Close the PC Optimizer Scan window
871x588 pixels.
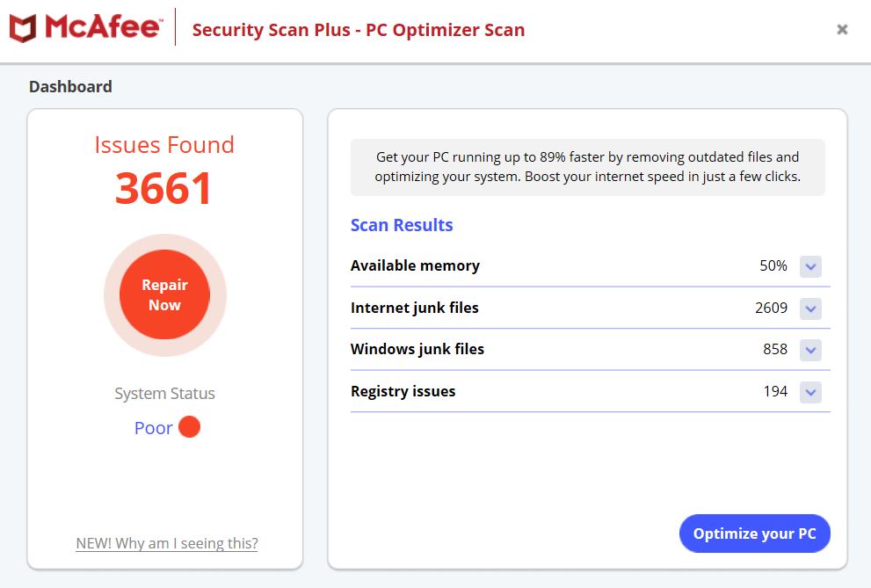point(842,30)
